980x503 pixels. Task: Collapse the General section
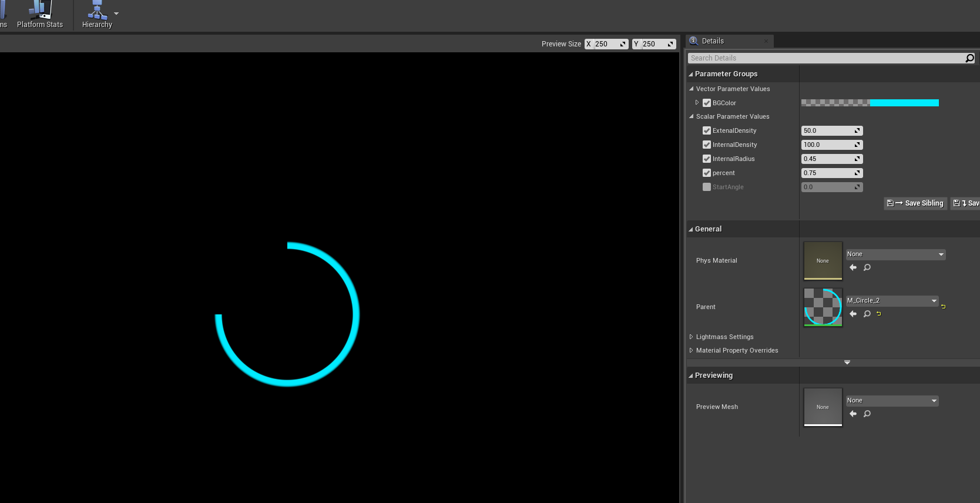pyautogui.click(x=691, y=230)
